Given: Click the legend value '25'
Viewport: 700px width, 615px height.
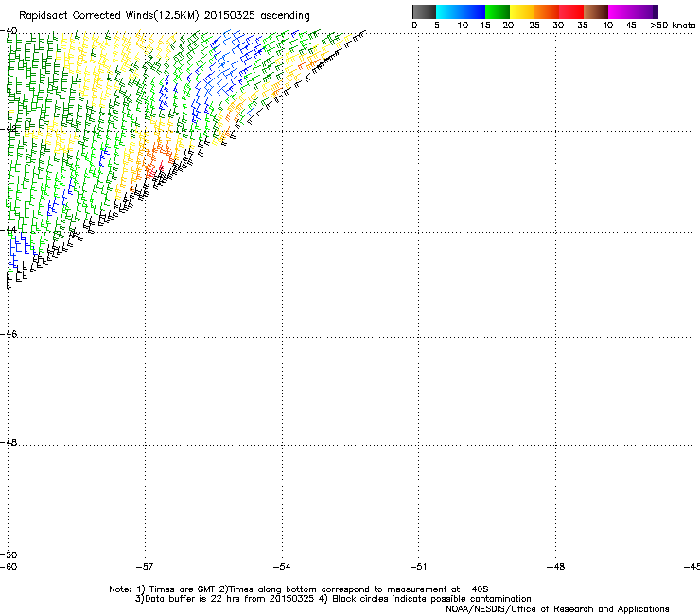Looking at the screenshot, I should (534, 26).
